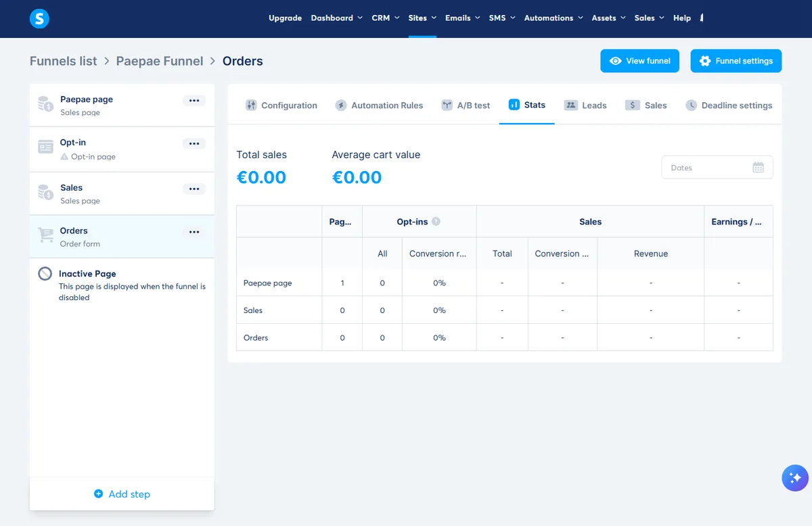Click the Paepae page coins icon

(x=45, y=104)
